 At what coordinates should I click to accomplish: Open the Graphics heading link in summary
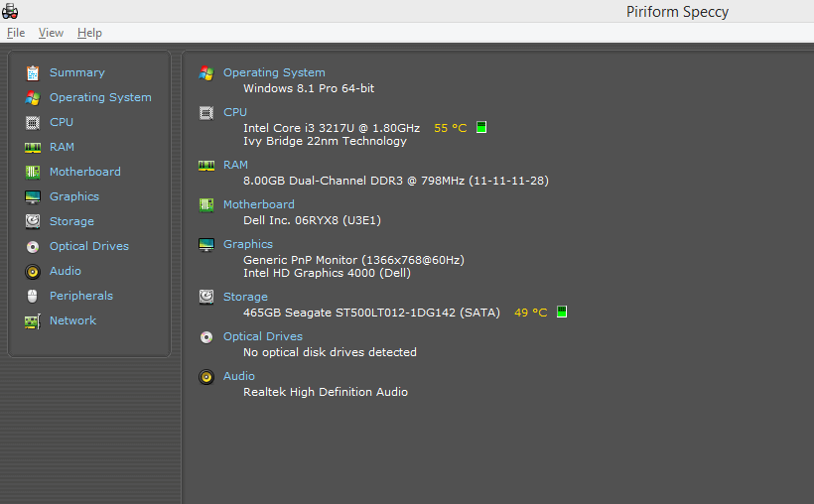pos(248,244)
